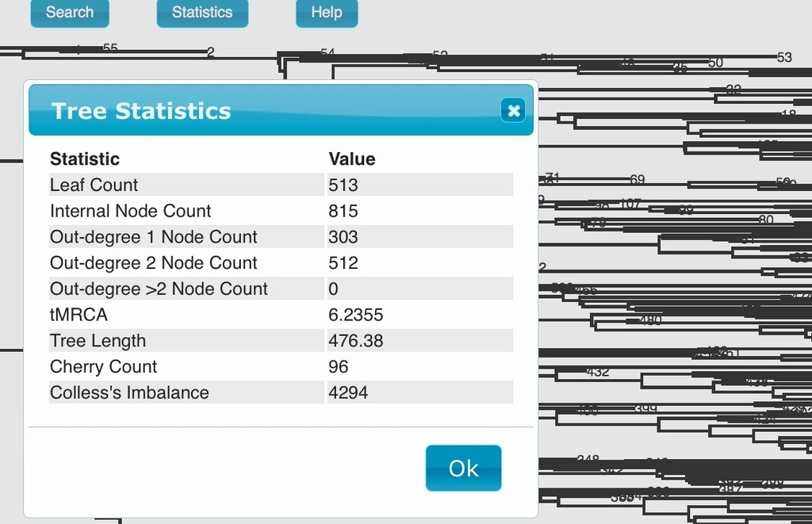The height and width of the screenshot is (524, 812).
Task: Click the Out-degree >2 Node Count label
Action: click(x=159, y=289)
